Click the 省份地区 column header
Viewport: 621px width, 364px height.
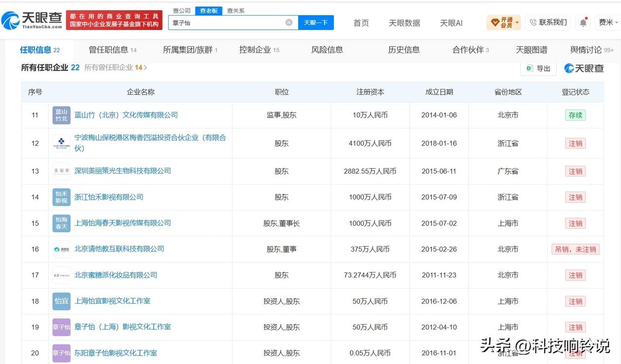508,92
